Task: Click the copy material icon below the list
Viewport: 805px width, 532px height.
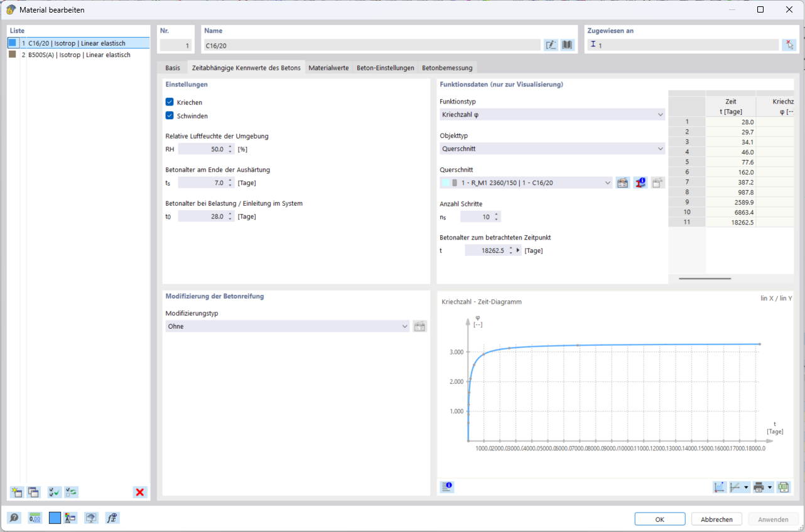Action: point(33,492)
